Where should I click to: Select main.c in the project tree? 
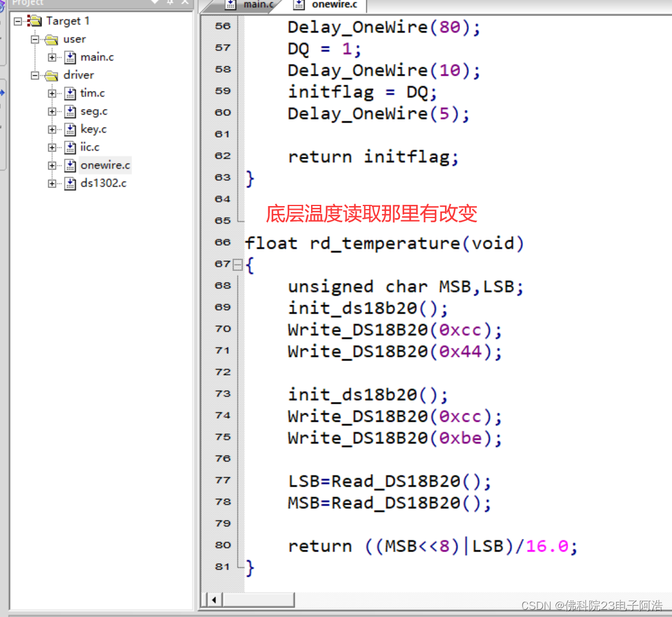coord(97,57)
